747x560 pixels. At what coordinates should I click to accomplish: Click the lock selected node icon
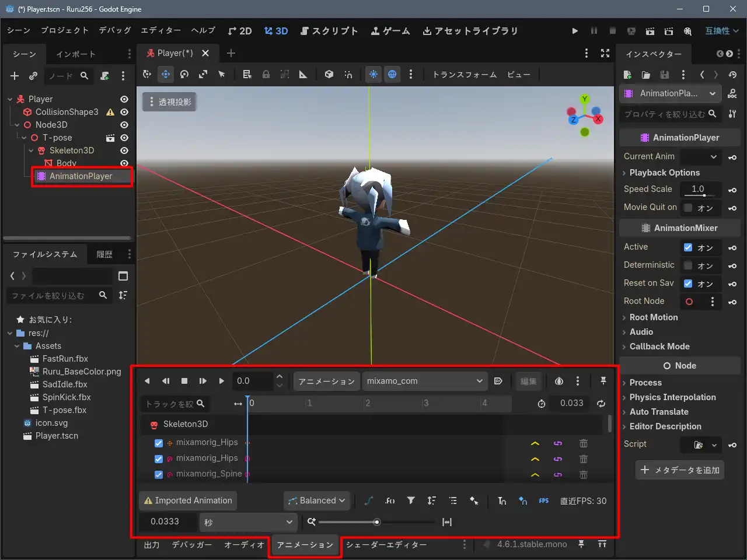[266, 74]
